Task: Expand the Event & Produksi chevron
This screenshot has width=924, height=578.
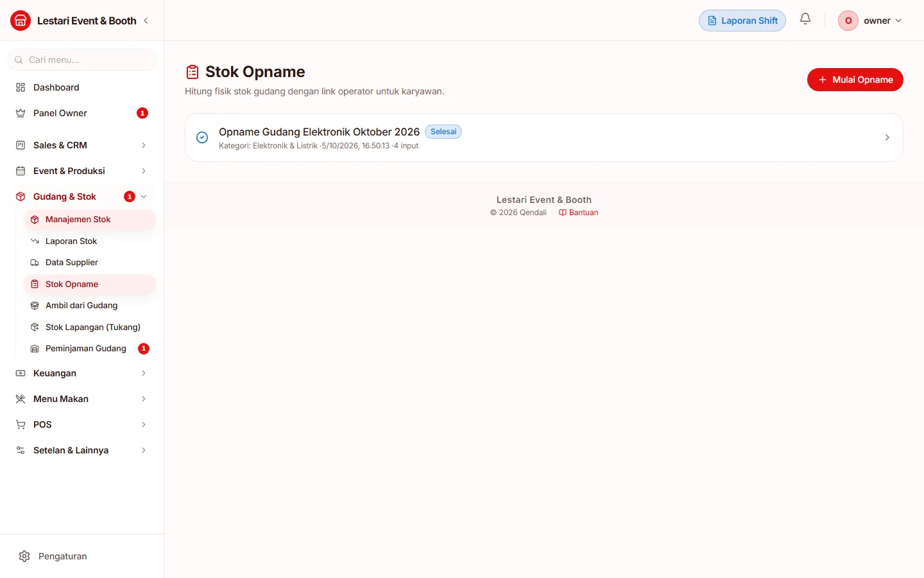Action: click(x=144, y=171)
